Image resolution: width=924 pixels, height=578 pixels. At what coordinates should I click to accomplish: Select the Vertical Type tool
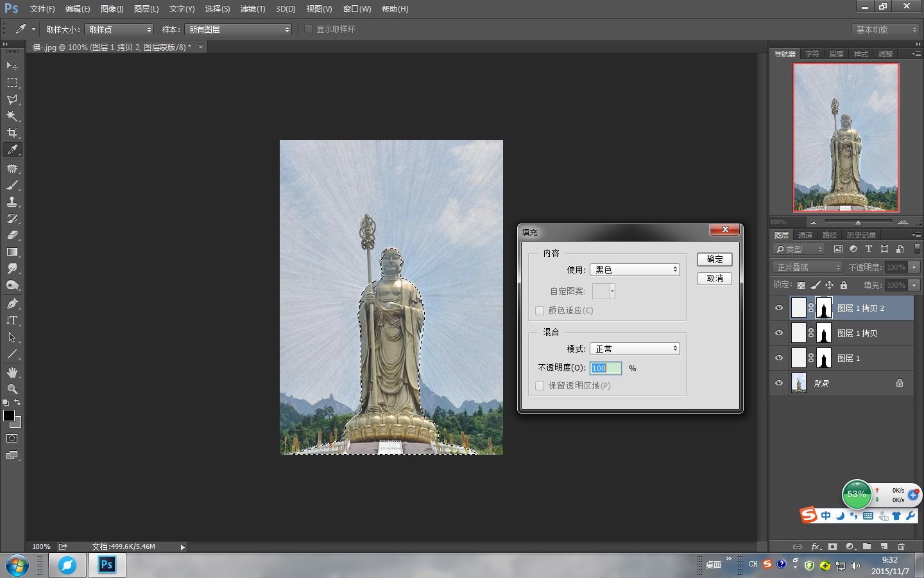coord(12,320)
